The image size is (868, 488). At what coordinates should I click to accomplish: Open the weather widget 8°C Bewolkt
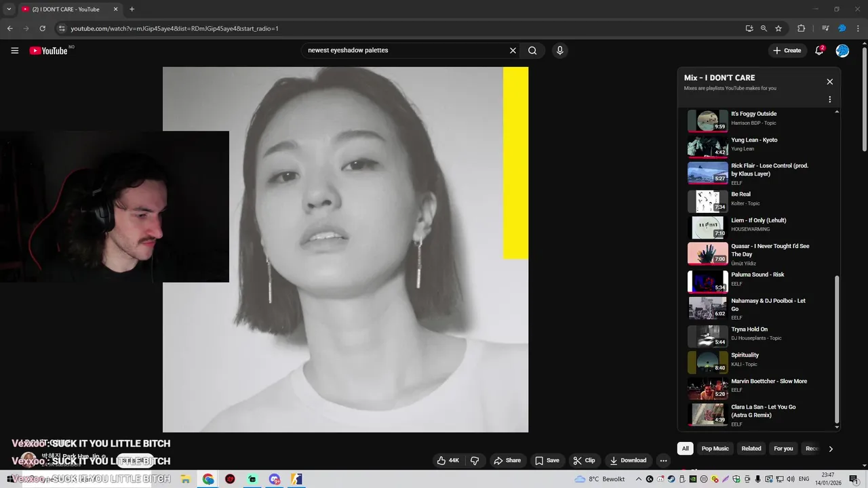599,479
